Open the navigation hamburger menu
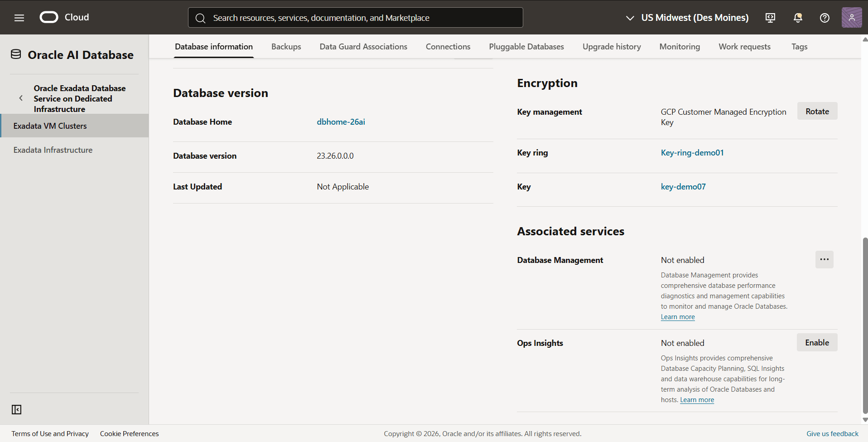 click(x=19, y=18)
